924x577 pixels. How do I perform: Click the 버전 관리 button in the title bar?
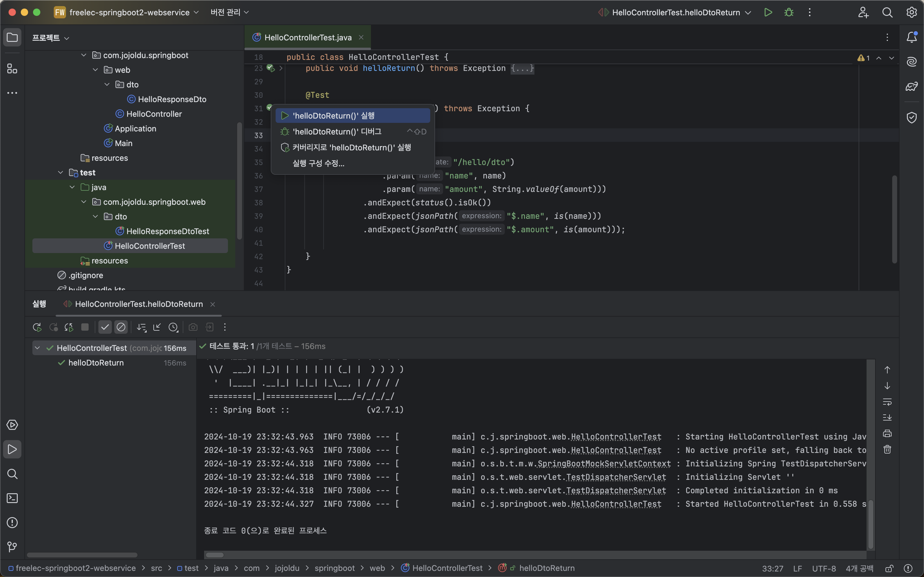(x=229, y=12)
